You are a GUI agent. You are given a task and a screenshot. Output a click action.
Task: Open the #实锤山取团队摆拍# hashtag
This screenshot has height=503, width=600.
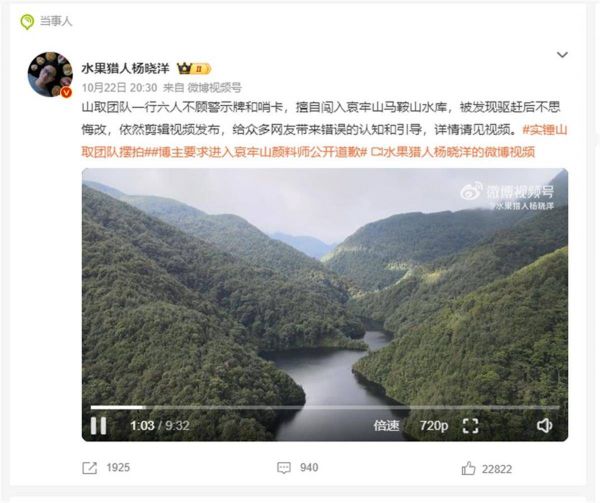point(324,141)
